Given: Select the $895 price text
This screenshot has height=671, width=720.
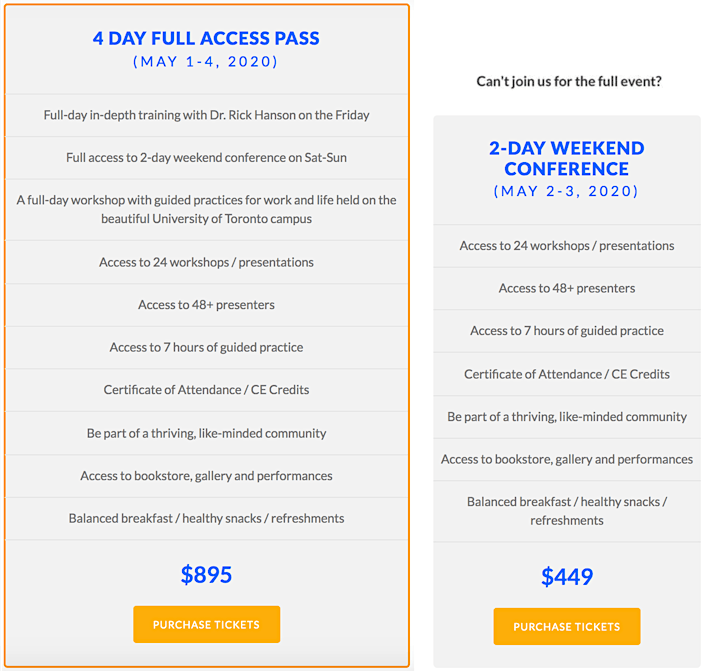Looking at the screenshot, I should coord(207,575).
